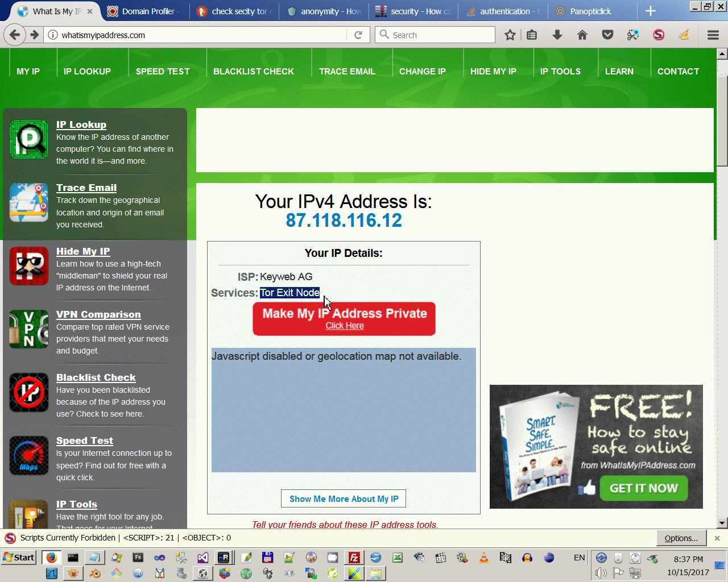Open the LEARN navigation item
Image resolution: width=728 pixels, height=582 pixels.
tap(619, 72)
